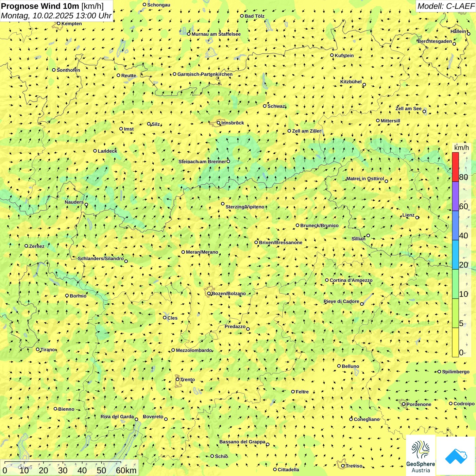Click the Zell am See marker

(x=424, y=111)
